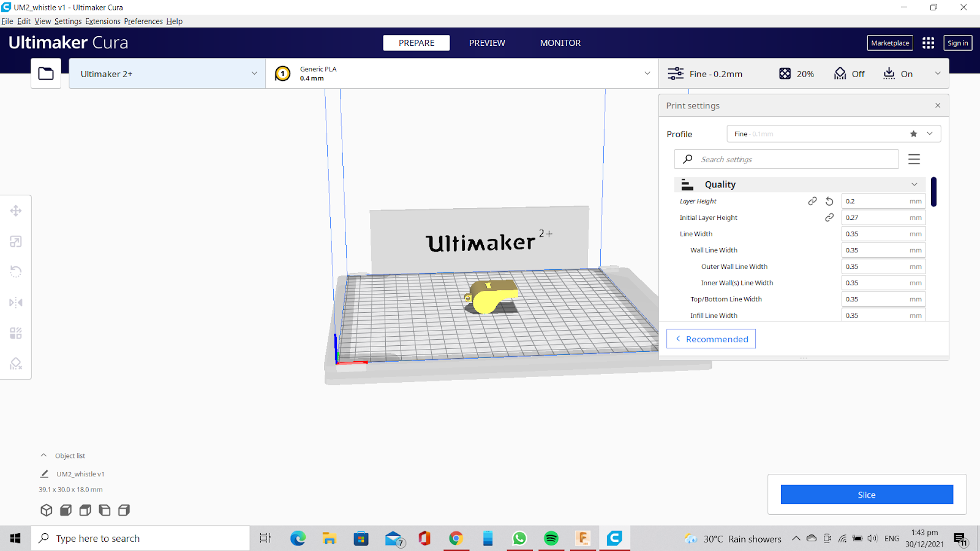Click the search magnifier in settings
The image size is (980, 551).
coord(688,159)
